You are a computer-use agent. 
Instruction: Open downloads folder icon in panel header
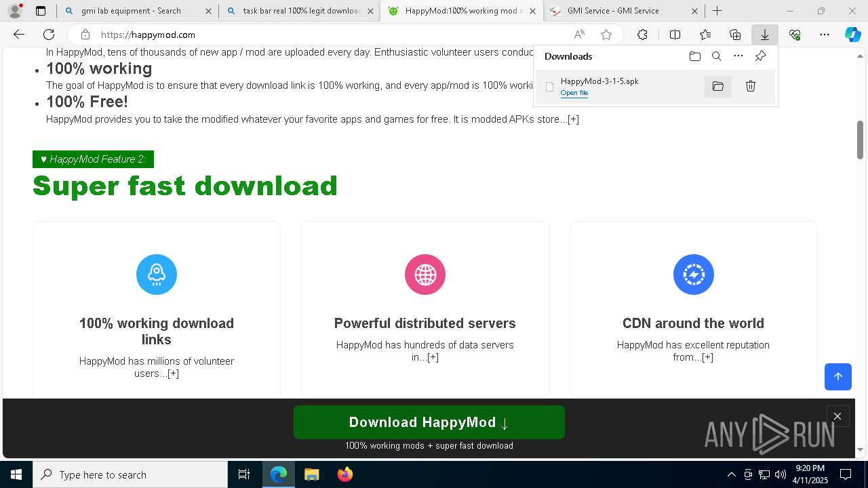click(694, 56)
